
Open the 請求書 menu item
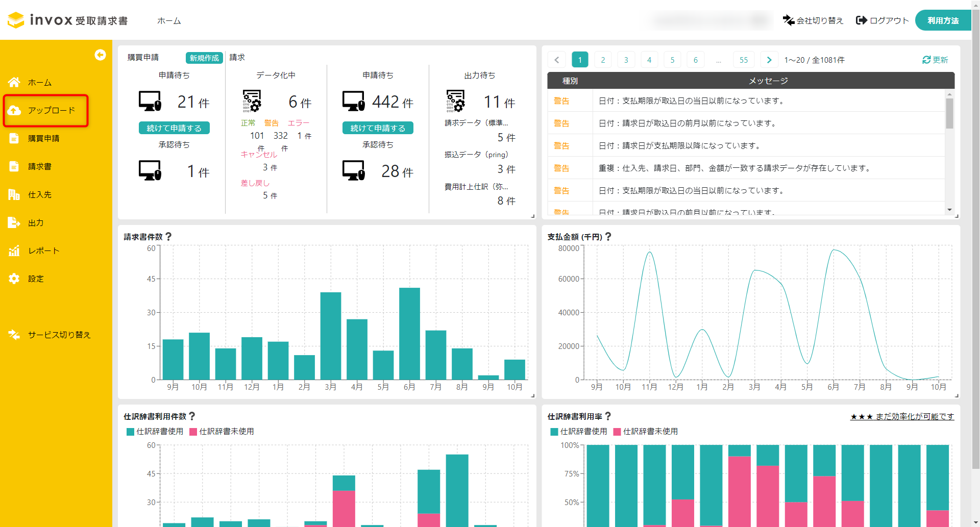point(40,166)
